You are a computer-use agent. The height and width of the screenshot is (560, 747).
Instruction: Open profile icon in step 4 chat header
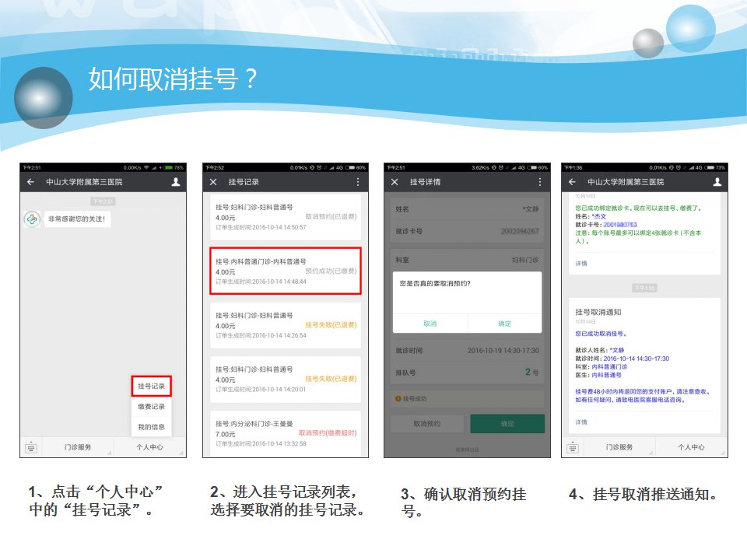click(717, 182)
